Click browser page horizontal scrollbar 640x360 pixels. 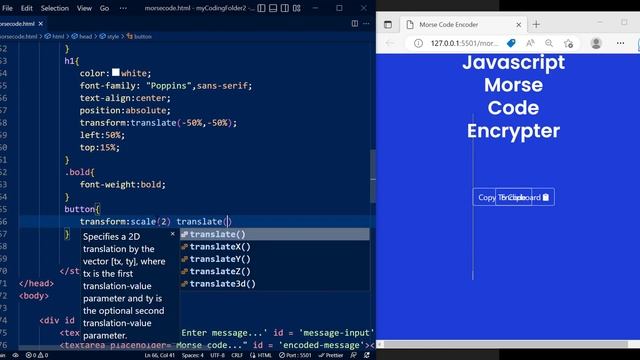(x=505, y=344)
